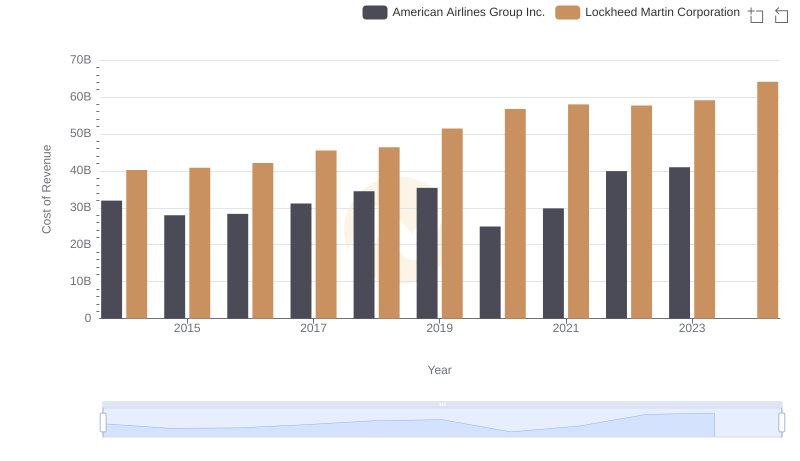The height and width of the screenshot is (461, 800).
Task: Select Lockheed Martin bar for 2023
Action: pos(705,210)
